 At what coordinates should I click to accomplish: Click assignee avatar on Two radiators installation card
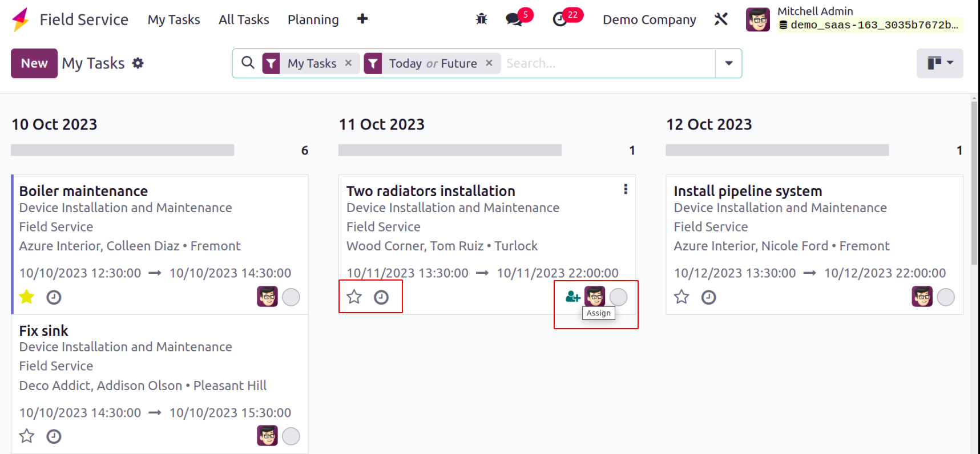595,297
